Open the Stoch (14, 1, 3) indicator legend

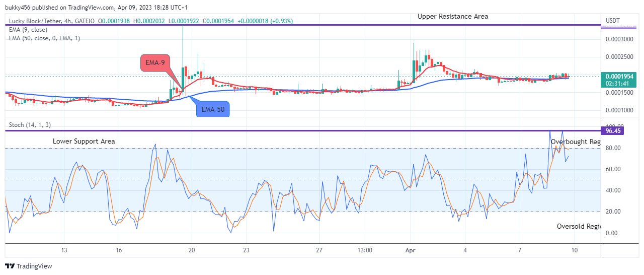click(x=30, y=125)
